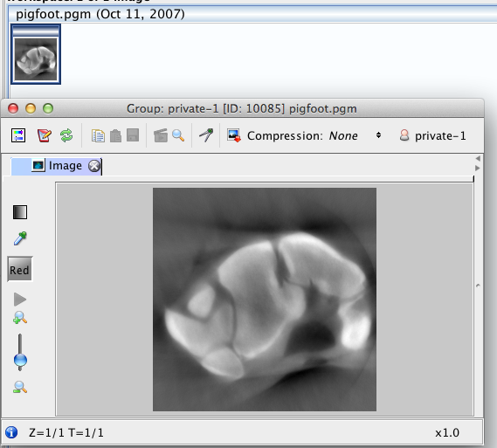Click the blue info icon in status bar
Screen dimensions: 497x448
[x=11, y=432]
